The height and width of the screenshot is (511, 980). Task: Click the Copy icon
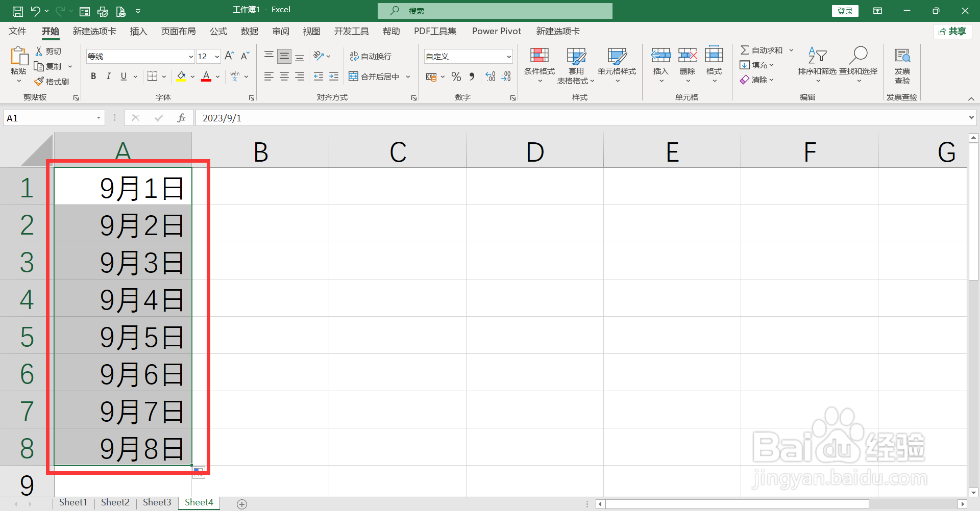pyautogui.click(x=39, y=66)
